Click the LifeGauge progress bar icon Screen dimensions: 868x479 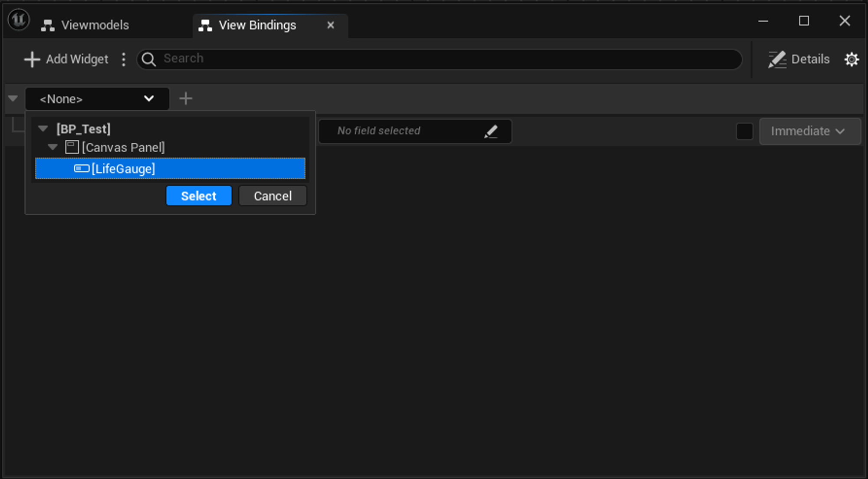82,168
